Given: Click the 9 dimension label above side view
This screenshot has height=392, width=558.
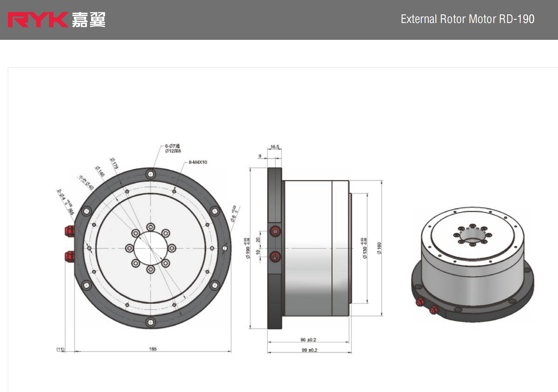Looking at the screenshot, I should tap(260, 156).
